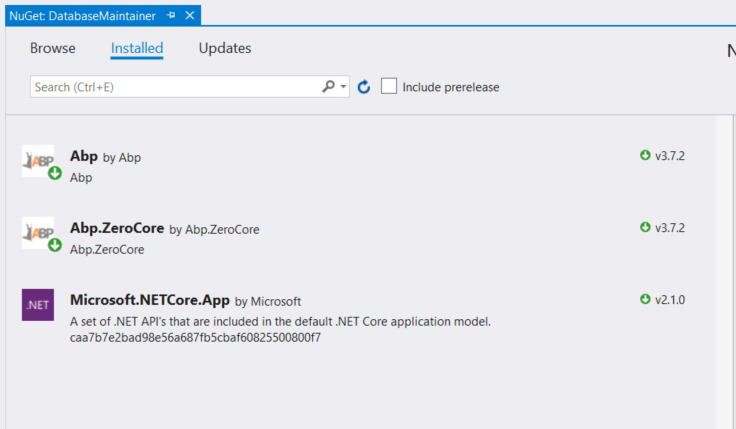Click the search magnifier icon
This screenshot has width=736, height=429.
pos(328,86)
